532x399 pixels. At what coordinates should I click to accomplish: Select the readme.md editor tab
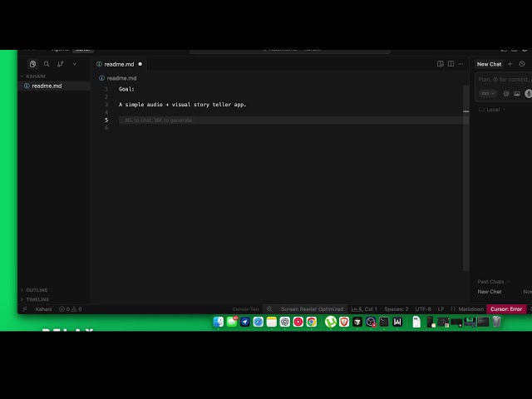pyautogui.click(x=119, y=64)
